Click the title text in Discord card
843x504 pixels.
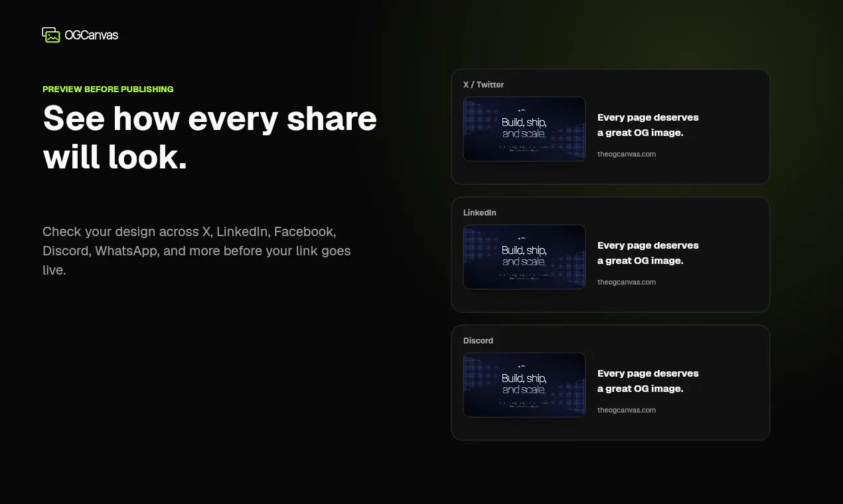[x=648, y=381]
